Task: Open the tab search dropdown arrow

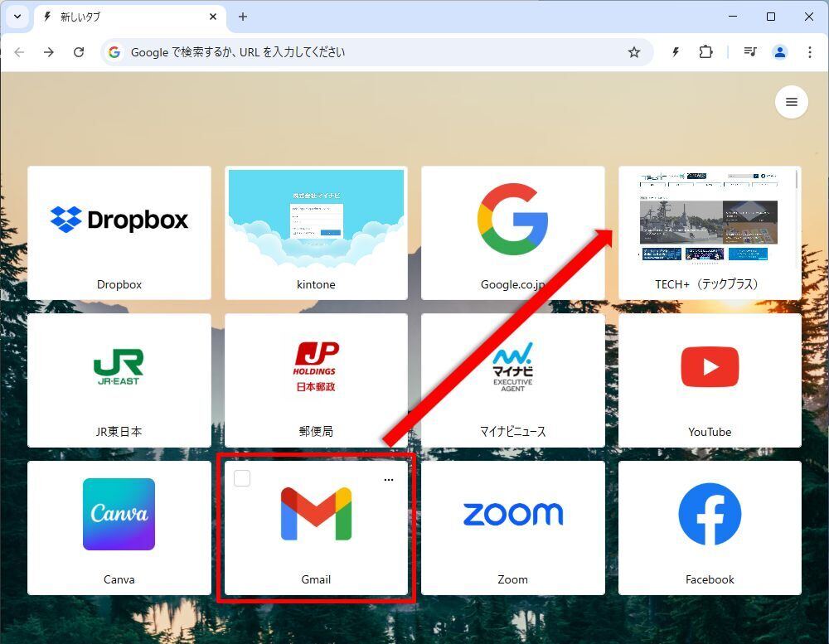Action: tap(17, 17)
